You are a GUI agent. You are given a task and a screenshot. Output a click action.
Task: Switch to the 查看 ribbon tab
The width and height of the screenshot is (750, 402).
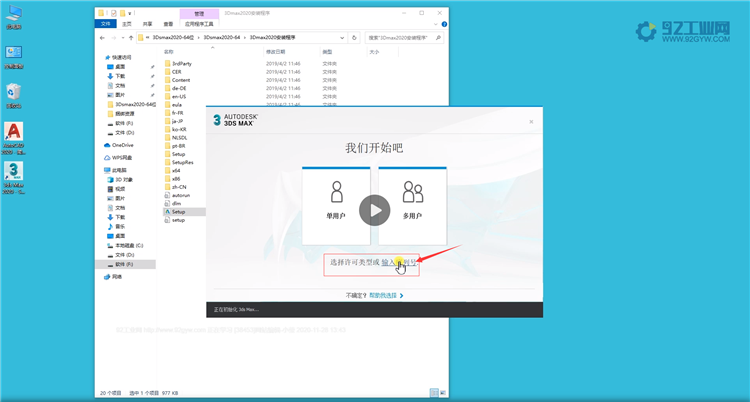tap(168, 23)
